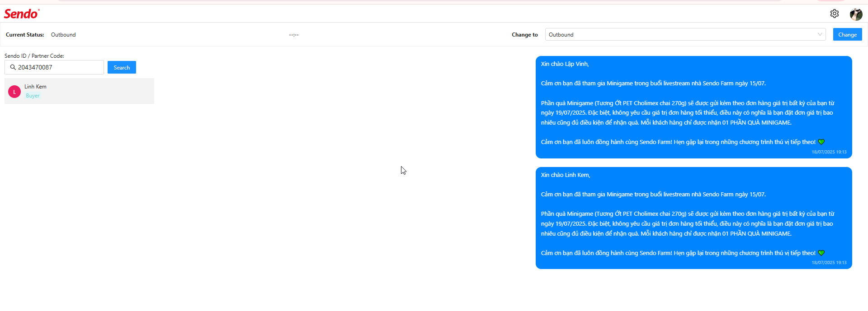Click the Buyer tag under Linh Kem
This screenshot has height=311, width=868.
point(33,96)
